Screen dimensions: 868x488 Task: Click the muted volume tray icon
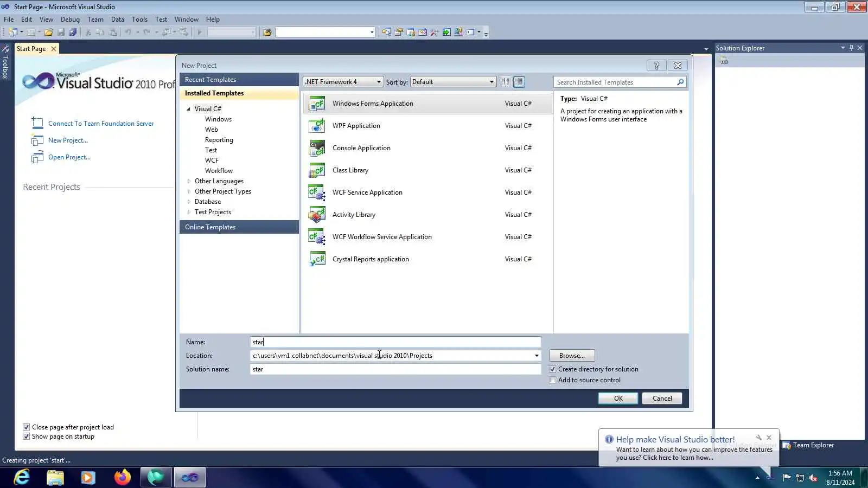[x=813, y=478]
